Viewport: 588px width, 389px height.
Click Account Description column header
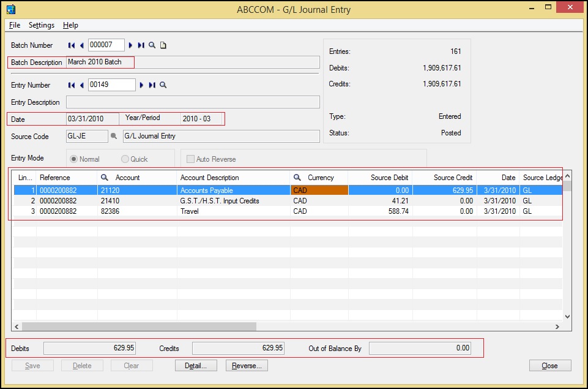(x=233, y=178)
